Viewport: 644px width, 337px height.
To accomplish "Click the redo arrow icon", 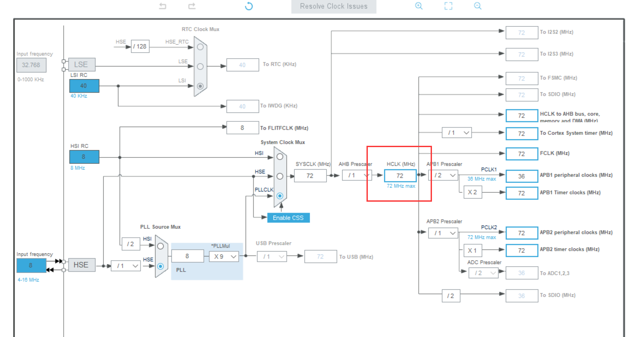I will pos(192,6).
